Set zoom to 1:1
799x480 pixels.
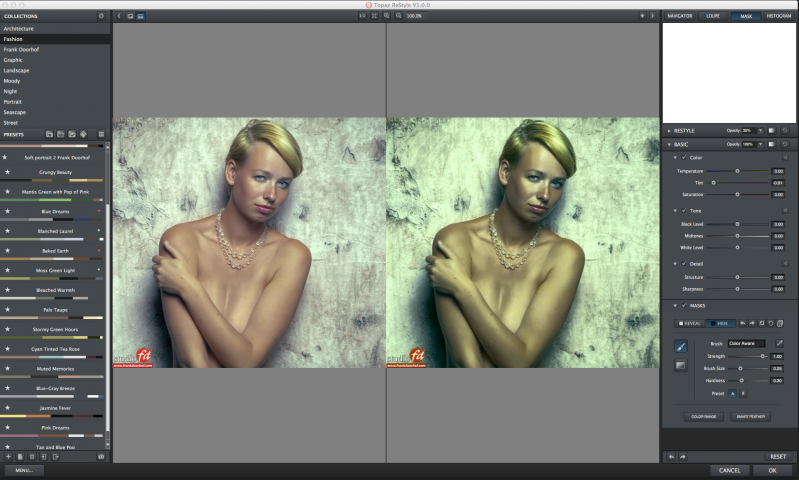click(x=362, y=16)
